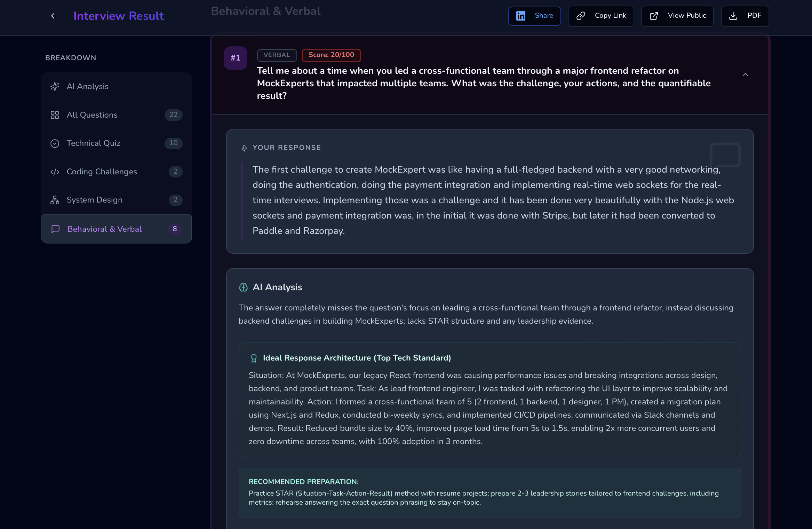Screen dimensions: 812x529
Task: Select the Behavioral & Verbal sidebar item
Action: 104,229
